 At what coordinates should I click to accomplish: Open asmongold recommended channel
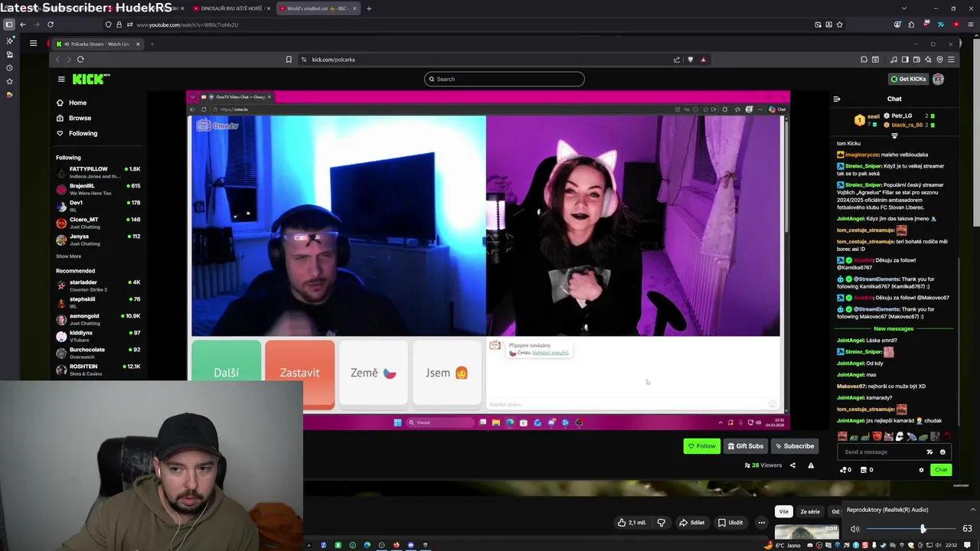click(x=98, y=319)
